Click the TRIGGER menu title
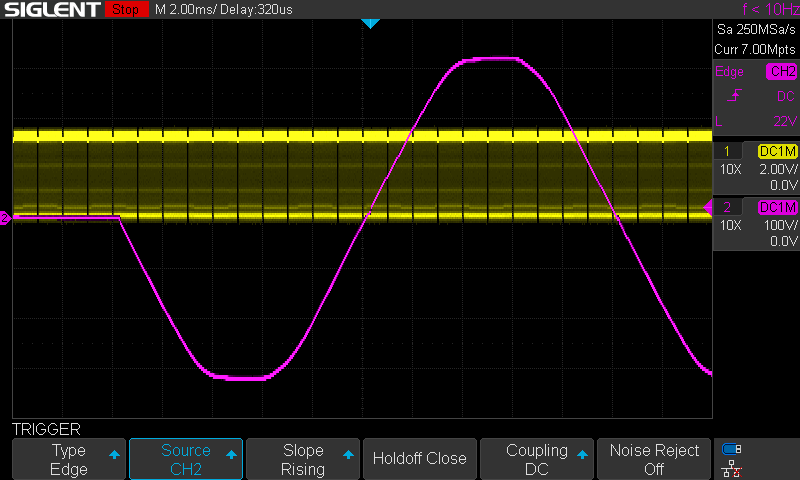The width and height of the screenshot is (800, 480). pos(46,429)
